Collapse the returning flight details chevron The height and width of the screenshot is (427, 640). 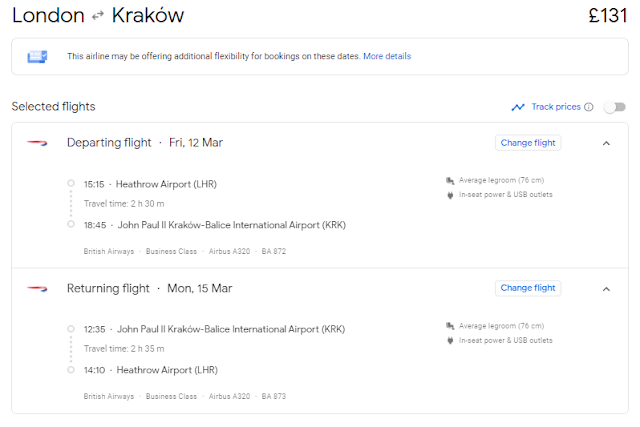(606, 289)
